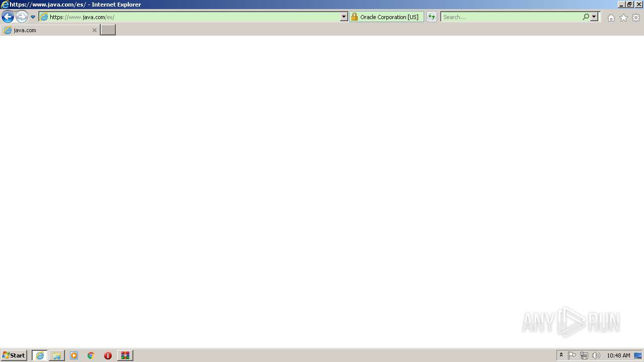The width and height of the screenshot is (644, 362).
Task: Show hidden system tray icons
Action: pyautogui.click(x=561, y=355)
